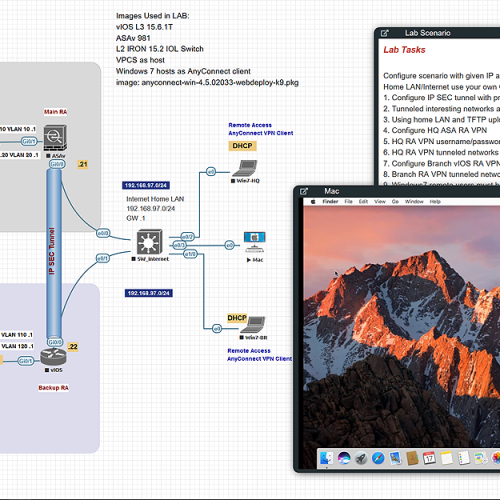Click the e0/0 interface label on SW_Internet
500x500 pixels.
(x=103, y=233)
